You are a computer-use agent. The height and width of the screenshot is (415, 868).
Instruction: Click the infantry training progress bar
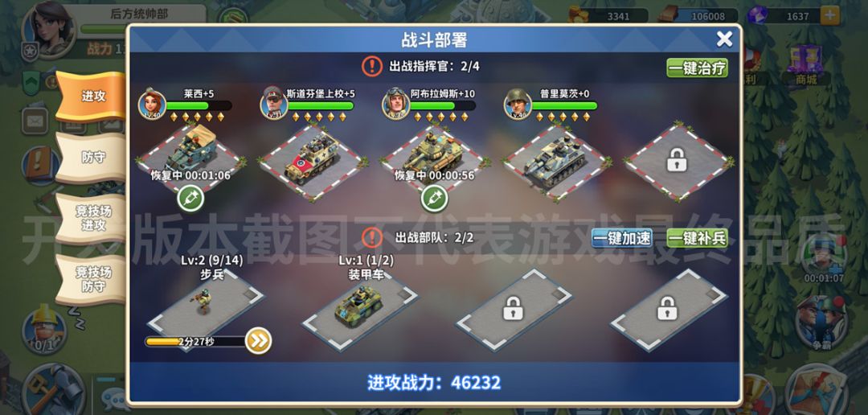(196, 341)
